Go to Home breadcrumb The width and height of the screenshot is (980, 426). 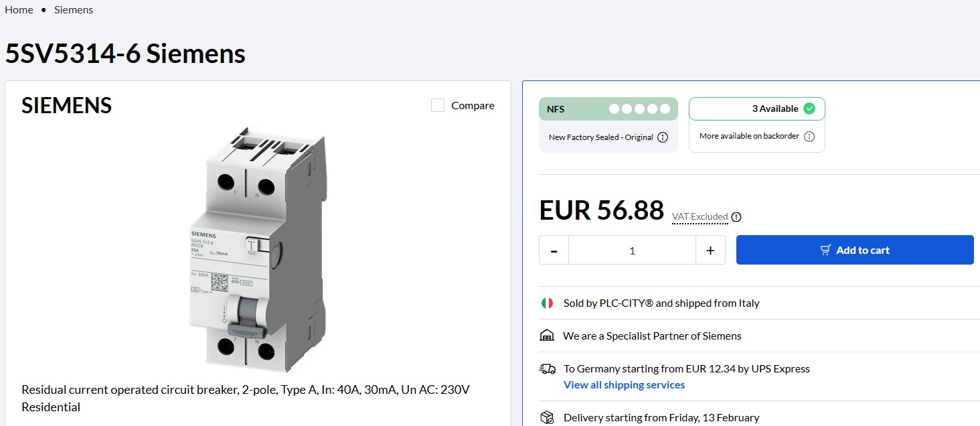point(19,10)
